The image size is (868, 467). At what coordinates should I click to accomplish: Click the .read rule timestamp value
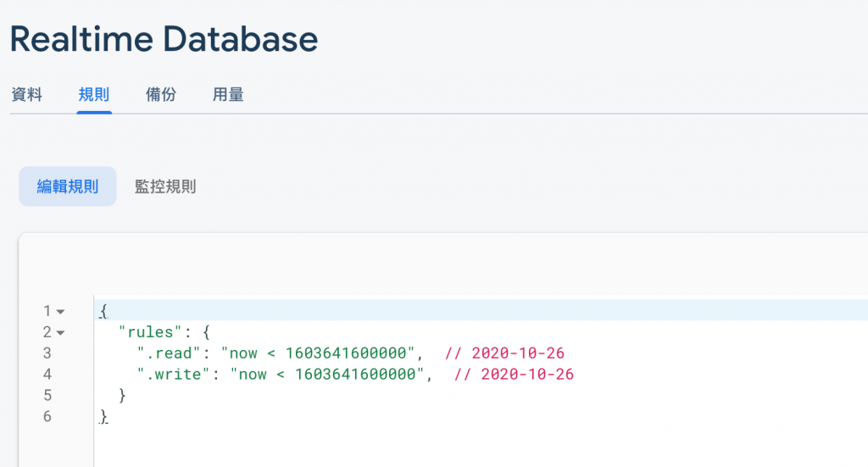(321, 353)
